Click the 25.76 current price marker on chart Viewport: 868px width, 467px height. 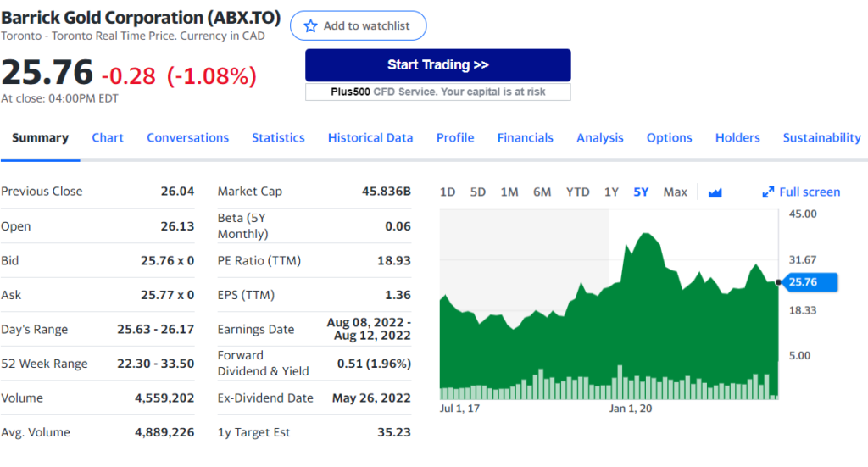(805, 282)
